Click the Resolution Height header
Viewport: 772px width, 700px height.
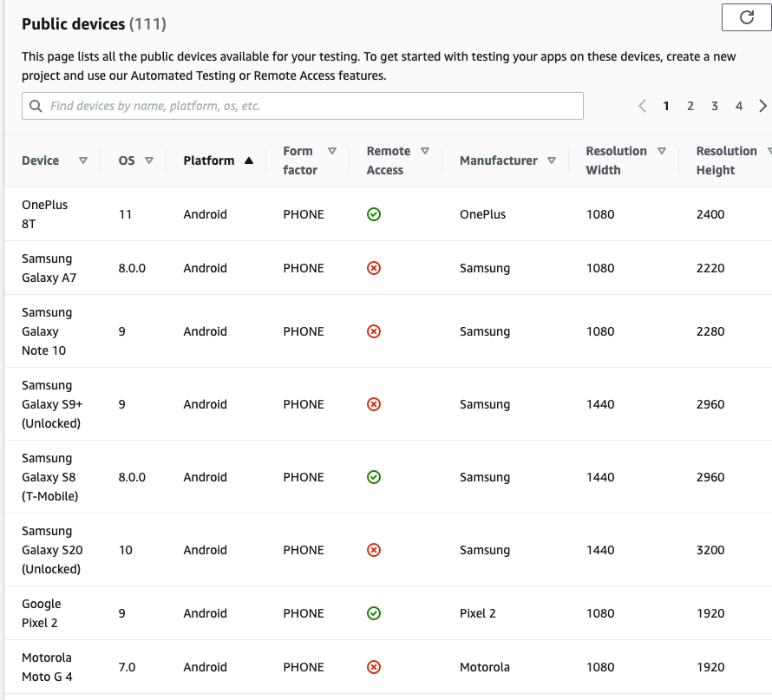point(726,160)
